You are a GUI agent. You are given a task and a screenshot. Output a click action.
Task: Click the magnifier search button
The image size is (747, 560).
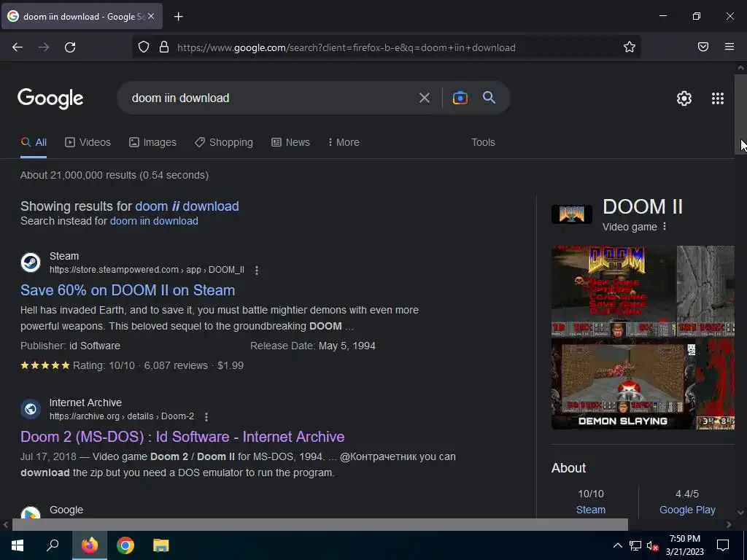click(489, 97)
